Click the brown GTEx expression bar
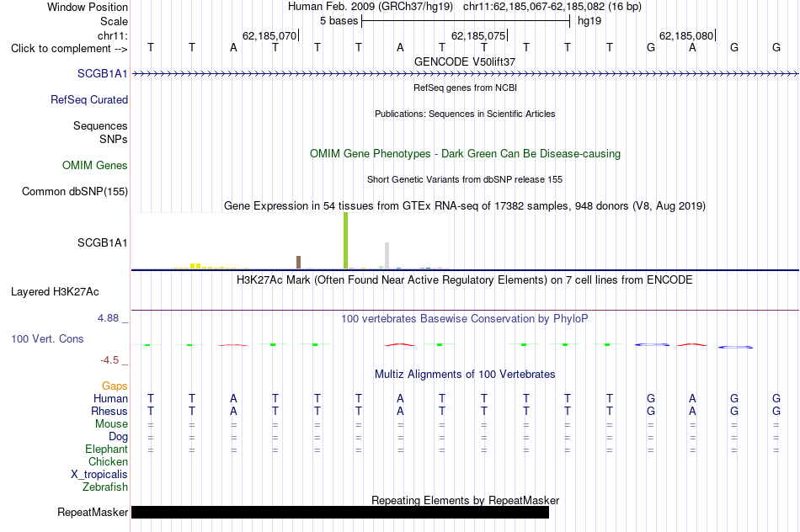The image size is (800, 532). click(x=298, y=262)
